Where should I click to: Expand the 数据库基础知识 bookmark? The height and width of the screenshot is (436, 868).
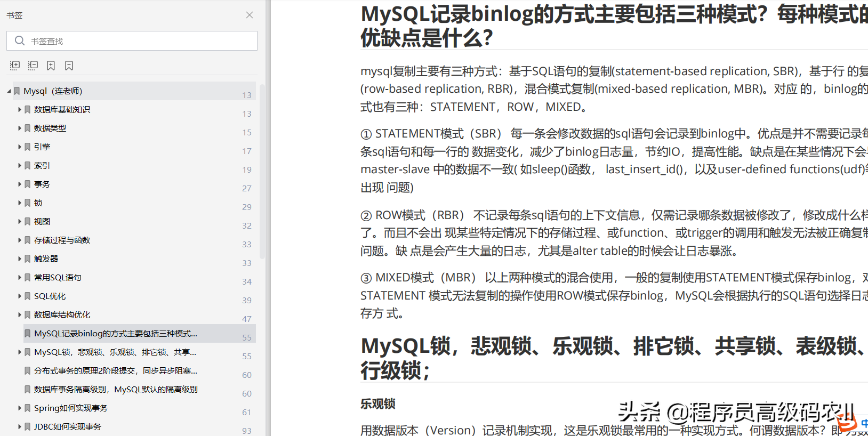20,109
